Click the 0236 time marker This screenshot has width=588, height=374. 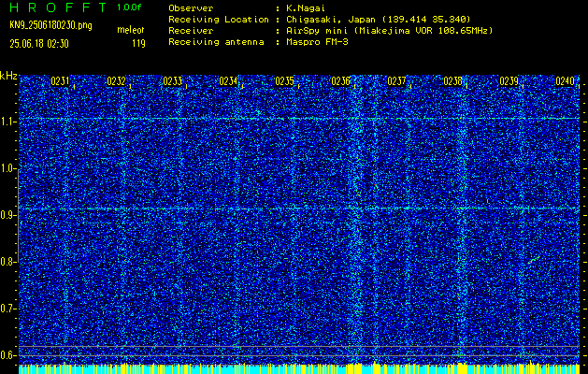tap(340, 81)
